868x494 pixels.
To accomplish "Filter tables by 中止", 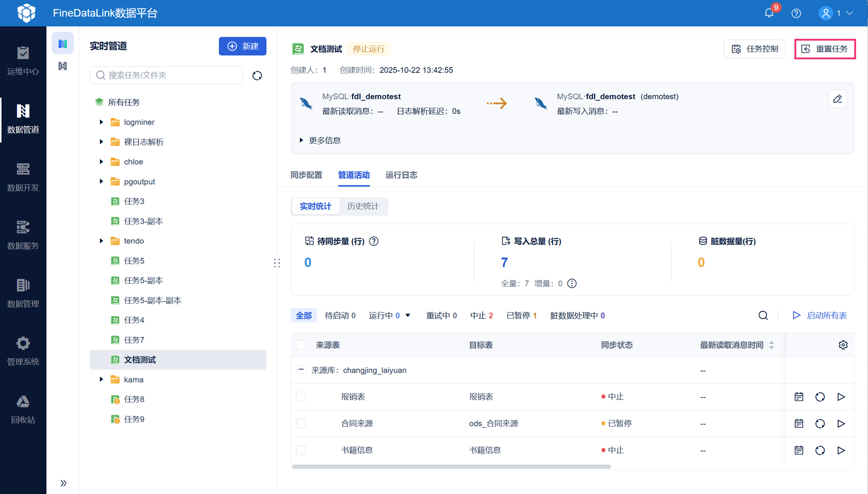I will click(482, 315).
